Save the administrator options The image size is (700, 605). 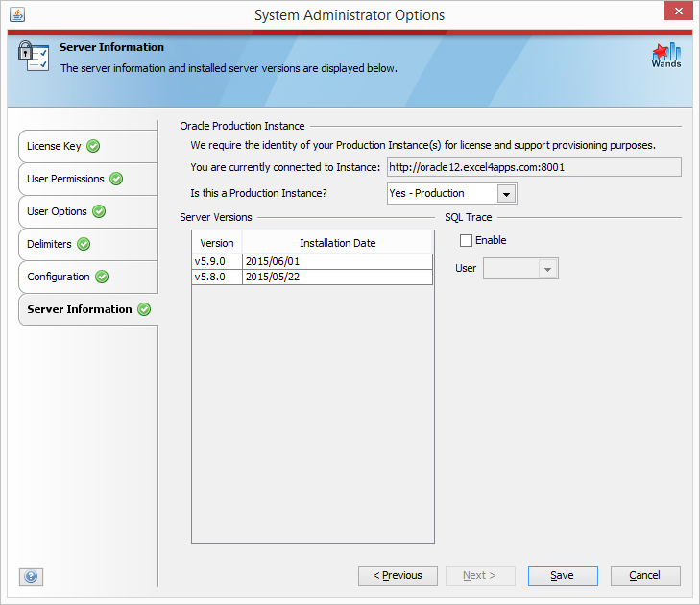click(x=563, y=575)
